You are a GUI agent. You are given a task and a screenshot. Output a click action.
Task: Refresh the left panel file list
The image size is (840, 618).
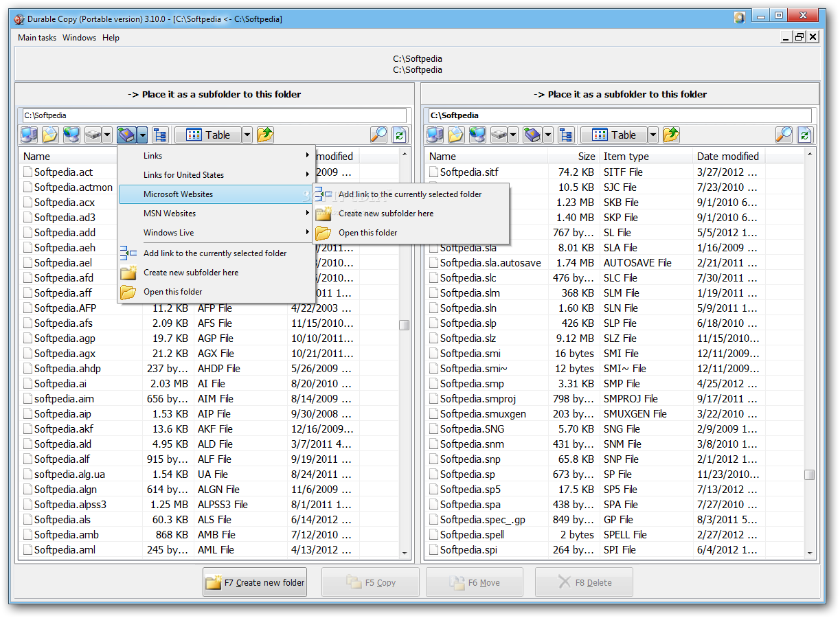point(400,135)
